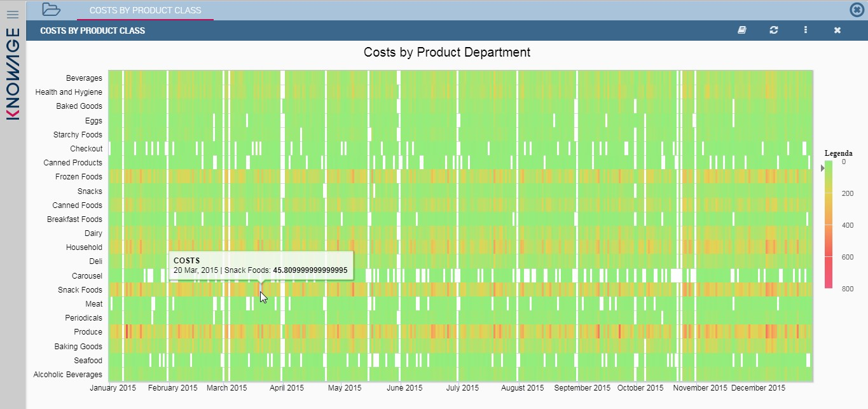
Task: Click the Legenda color gradient bar
Action: tap(828, 223)
